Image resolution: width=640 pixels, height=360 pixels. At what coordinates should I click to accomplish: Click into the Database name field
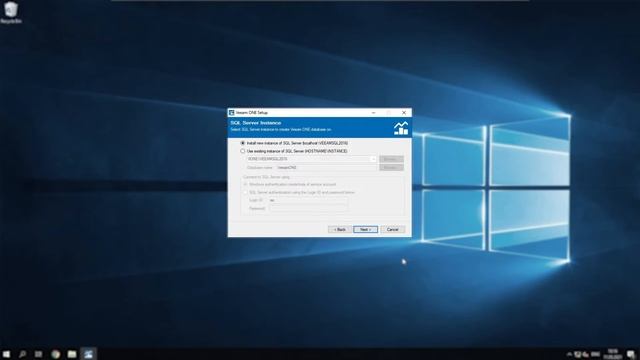(326, 167)
